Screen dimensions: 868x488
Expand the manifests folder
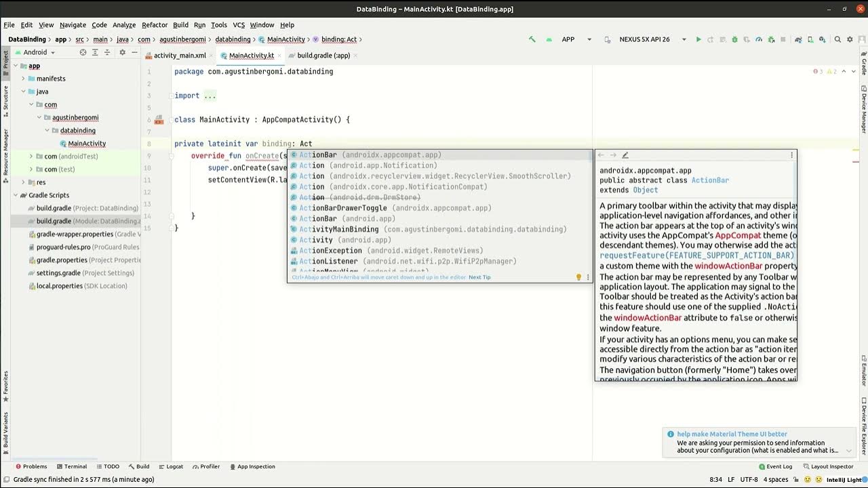(x=23, y=79)
